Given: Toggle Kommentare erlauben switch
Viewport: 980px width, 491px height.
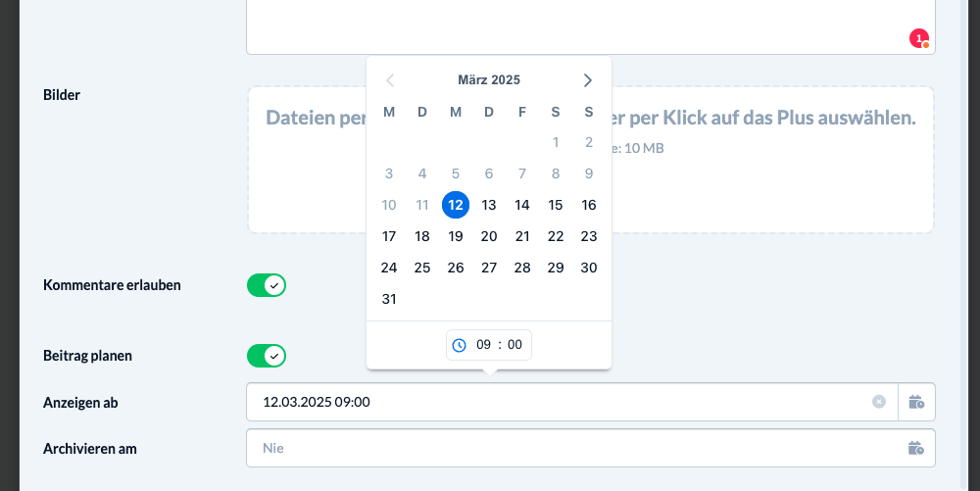Looking at the screenshot, I should [x=267, y=285].
